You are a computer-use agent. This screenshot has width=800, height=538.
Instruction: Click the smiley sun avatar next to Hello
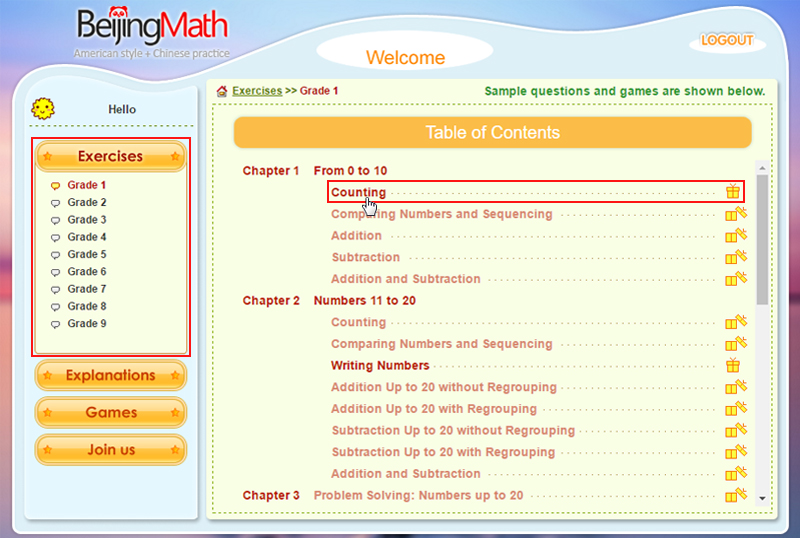pos(43,109)
